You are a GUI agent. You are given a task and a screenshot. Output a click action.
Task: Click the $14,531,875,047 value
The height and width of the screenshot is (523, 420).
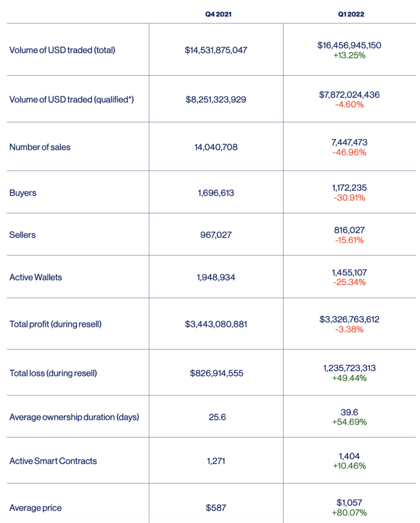(x=216, y=50)
